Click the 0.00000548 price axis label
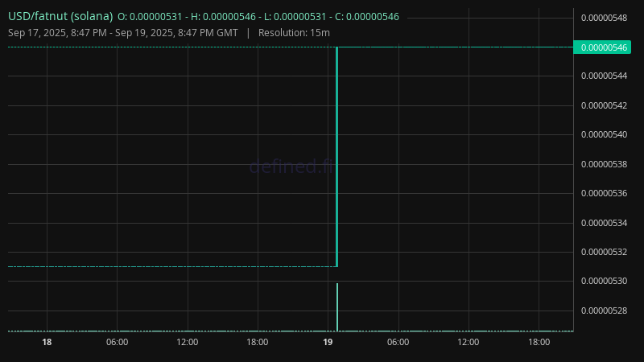The image size is (644, 362). (x=605, y=18)
